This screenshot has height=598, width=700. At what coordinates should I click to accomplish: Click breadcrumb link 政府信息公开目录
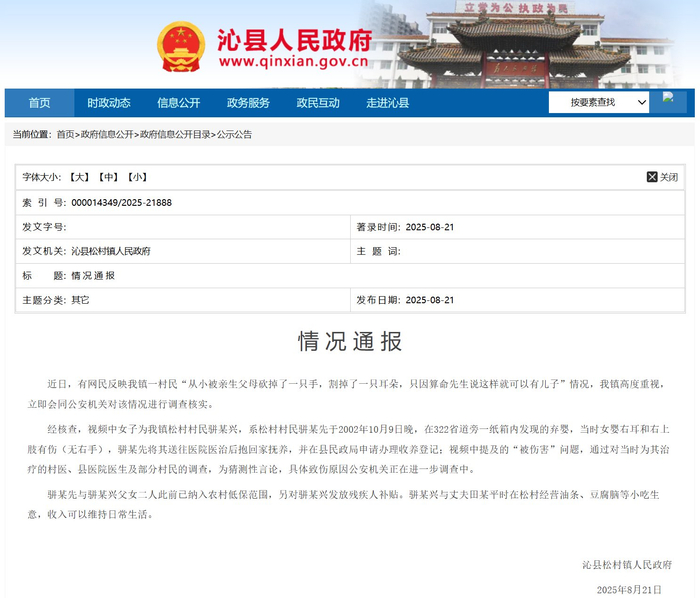coord(175,134)
